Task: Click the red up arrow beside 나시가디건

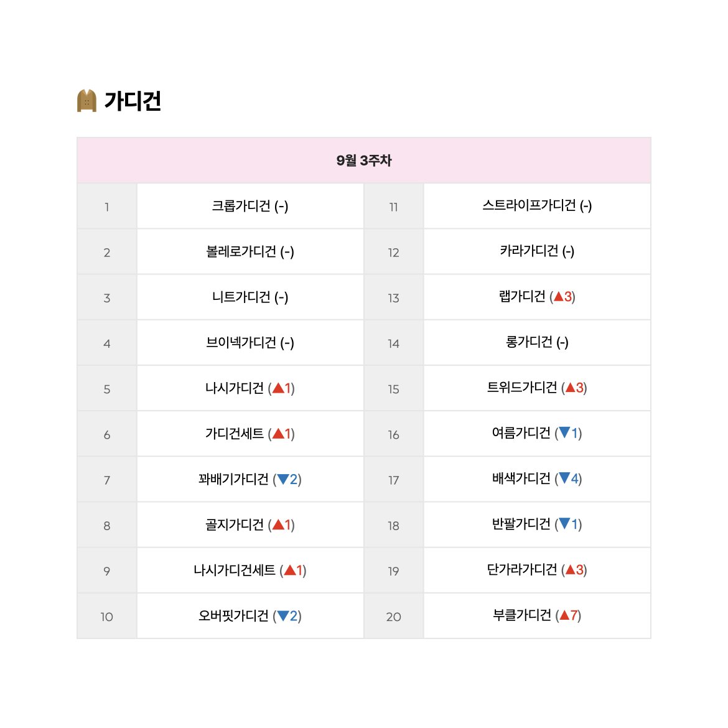Action: click(278, 388)
